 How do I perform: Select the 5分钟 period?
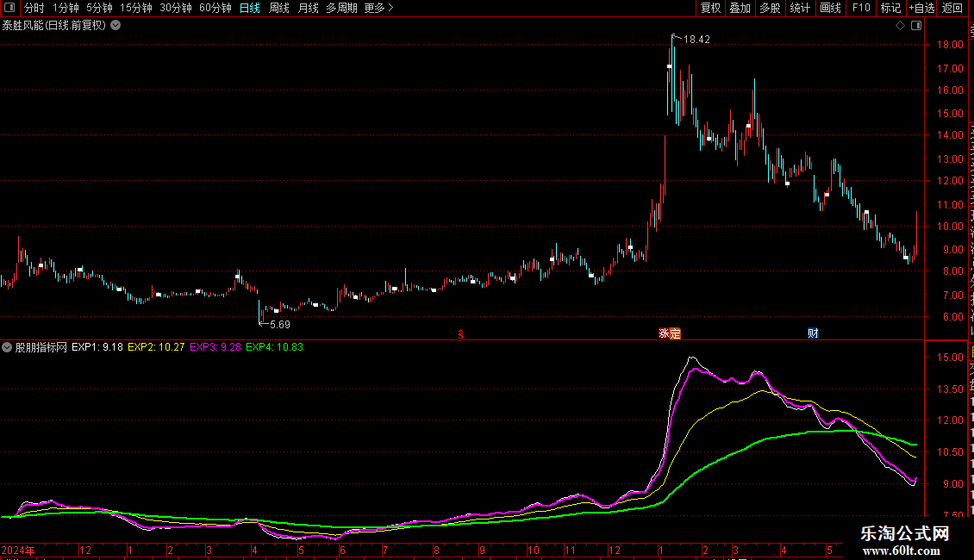[x=99, y=8]
